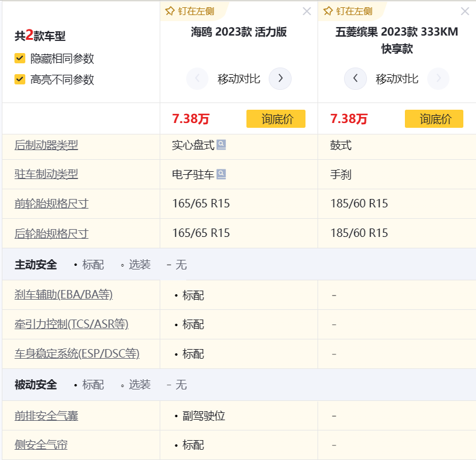The height and width of the screenshot is (460, 476).
Task: Pin 海鸥 2023款 column to the left
Action: (x=190, y=11)
